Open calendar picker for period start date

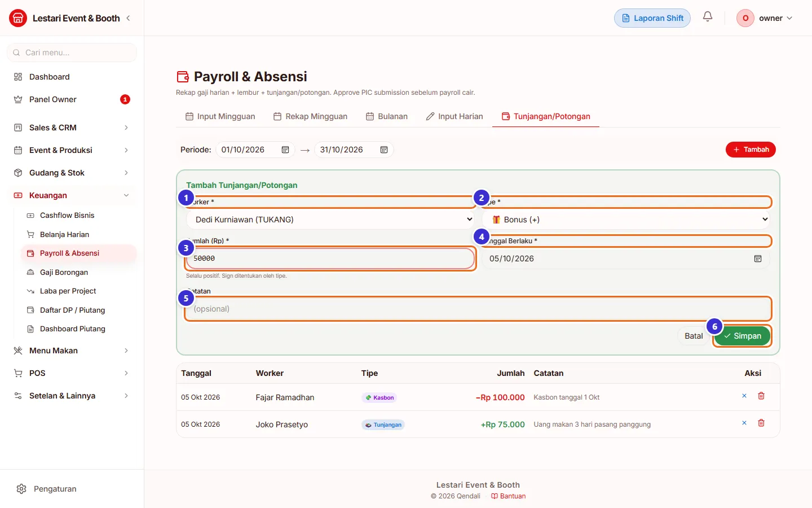[285, 150]
